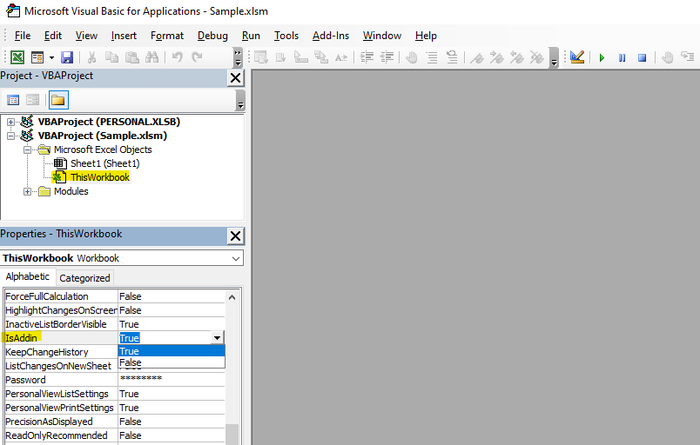Click the Reset stop icon
This screenshot has height=445, width=700.
[x=642, y=58]
